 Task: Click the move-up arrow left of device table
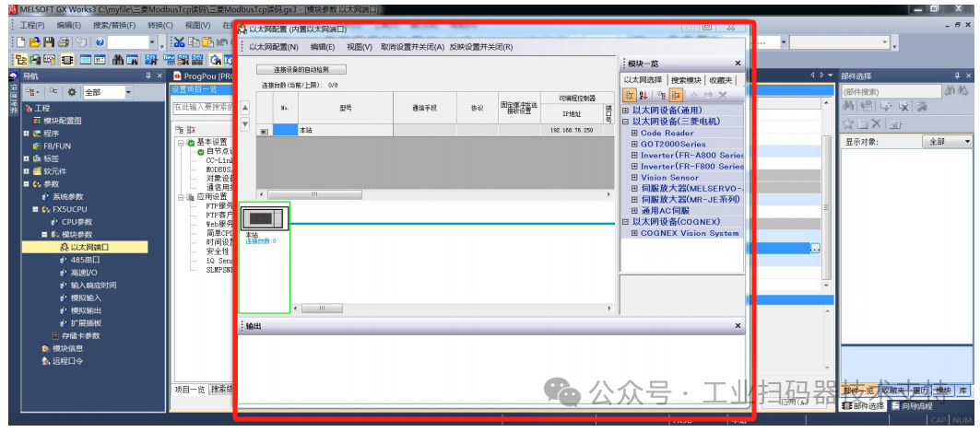(x=245, y=108)
